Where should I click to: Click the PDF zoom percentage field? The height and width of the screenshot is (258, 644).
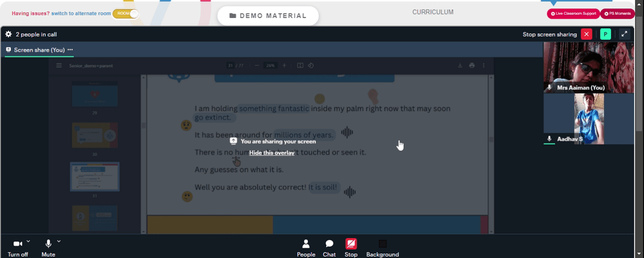pos(270,65)
